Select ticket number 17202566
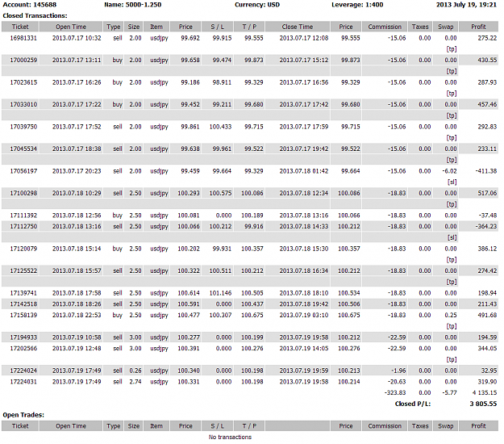This screenshot has width=504, height=444. (x=23, y=349)
